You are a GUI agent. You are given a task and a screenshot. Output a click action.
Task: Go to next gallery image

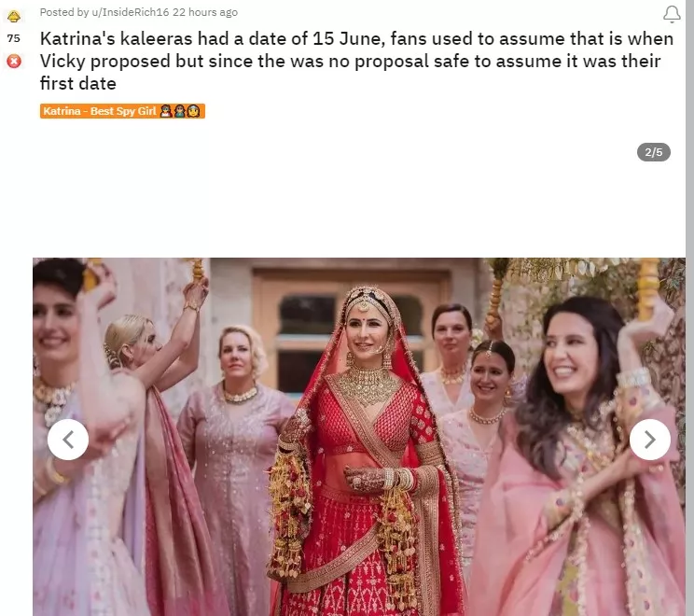tap(650, 440)
